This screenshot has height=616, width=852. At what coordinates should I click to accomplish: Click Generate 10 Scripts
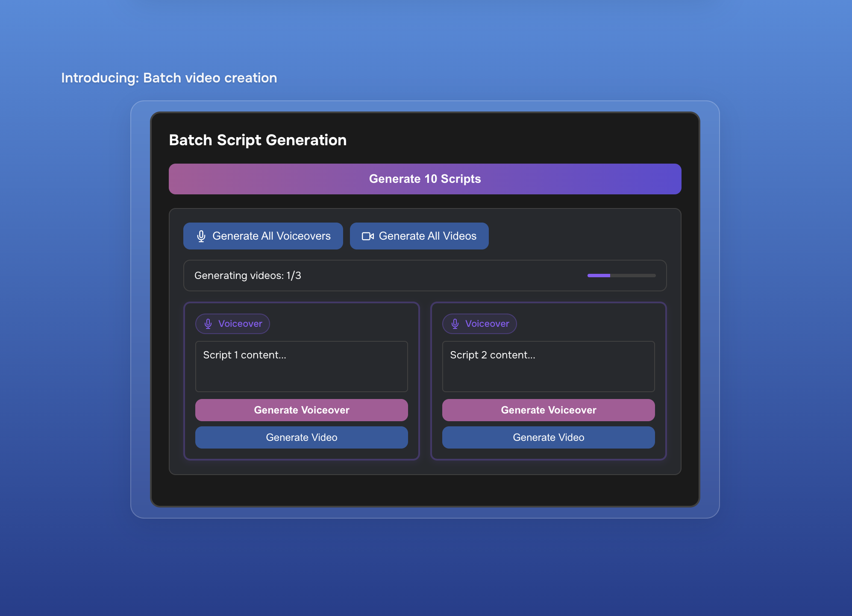(425, 179)
